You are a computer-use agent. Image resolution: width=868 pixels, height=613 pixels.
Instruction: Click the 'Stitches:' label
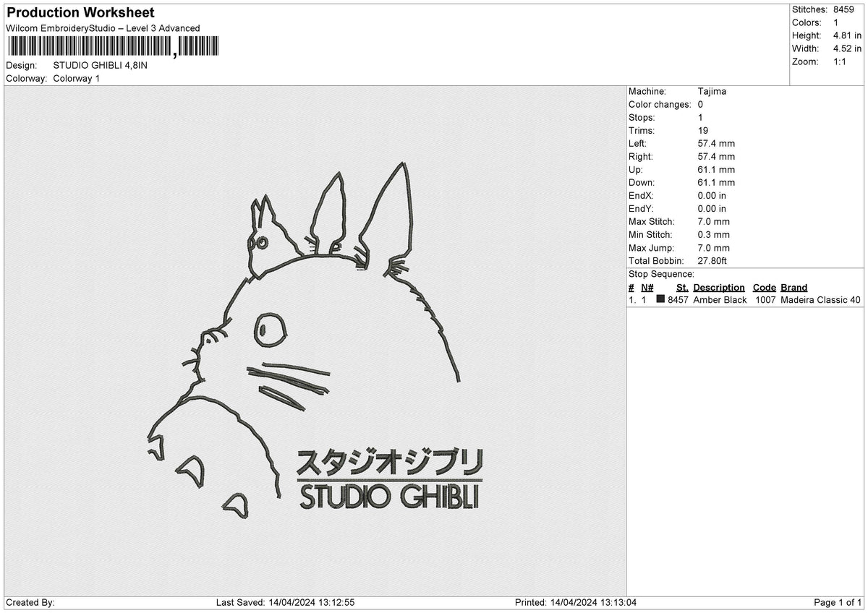pos(809,9)
